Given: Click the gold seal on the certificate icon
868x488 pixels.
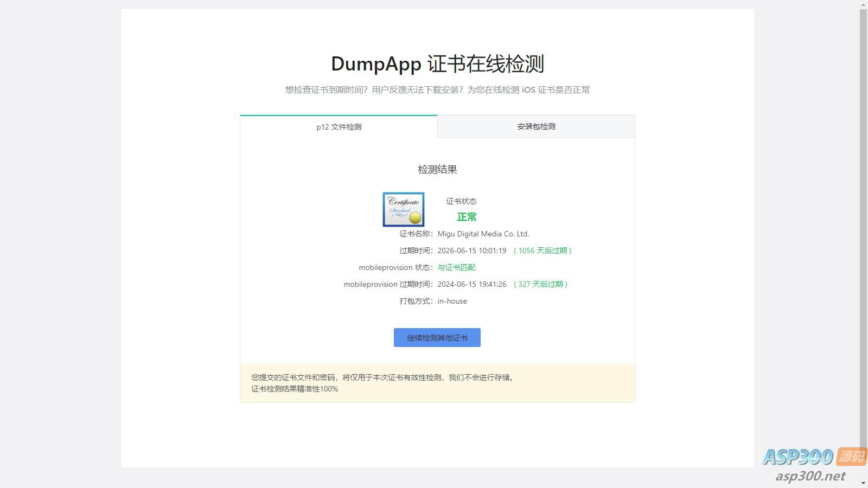Looking at the screenshot, I should point(415,217).
